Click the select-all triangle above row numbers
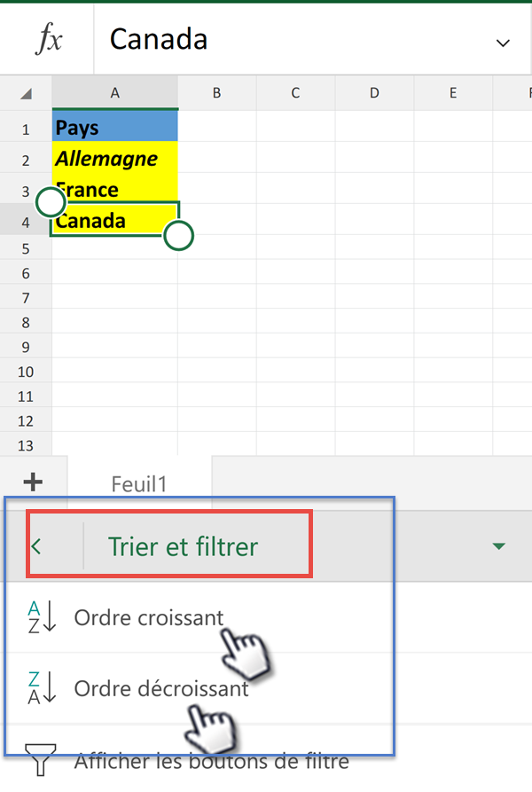Image resolution: width=532 pixels, height=792 pixels. click(x=26, y=92)
